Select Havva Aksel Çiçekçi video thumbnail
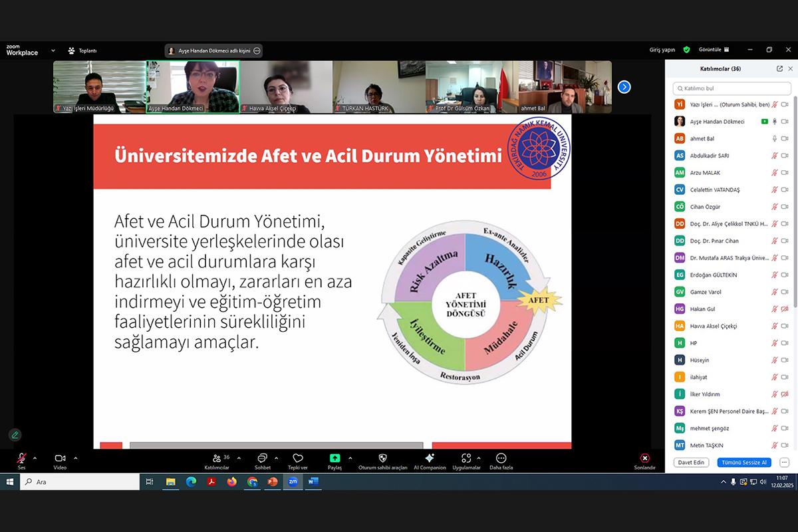 pos(286,86)
